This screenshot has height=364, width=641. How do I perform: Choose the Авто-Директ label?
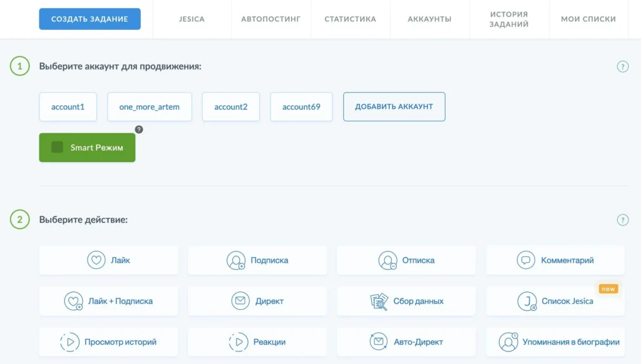pyautogui.click(x=418, y=342)
